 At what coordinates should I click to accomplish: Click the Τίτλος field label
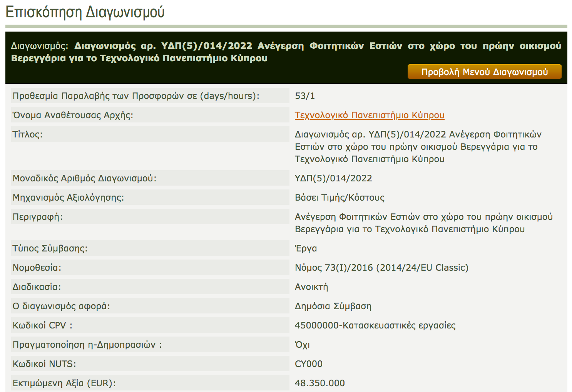[x=27, y=134]
